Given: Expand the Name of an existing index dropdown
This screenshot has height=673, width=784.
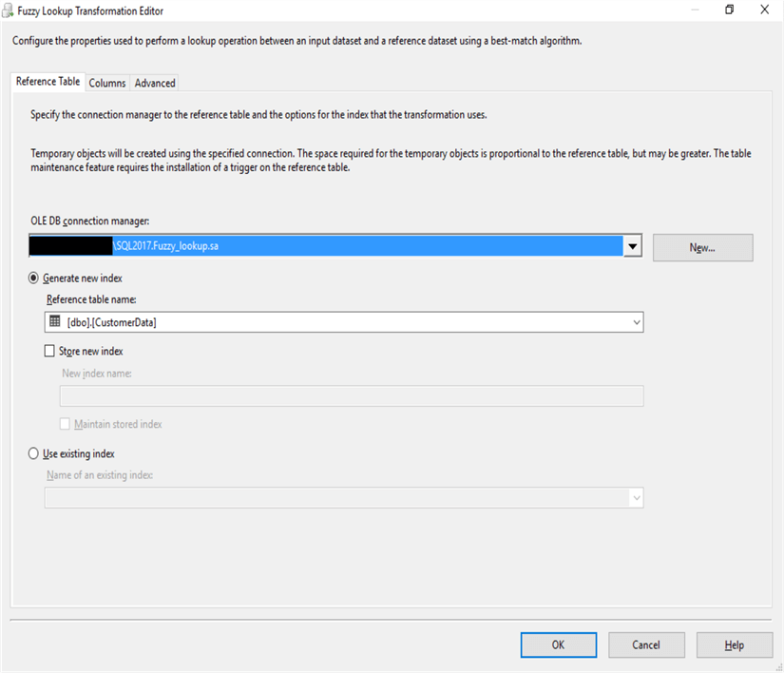Looking at the screenshot, I should pyautogui.click(x=636, y=498).
